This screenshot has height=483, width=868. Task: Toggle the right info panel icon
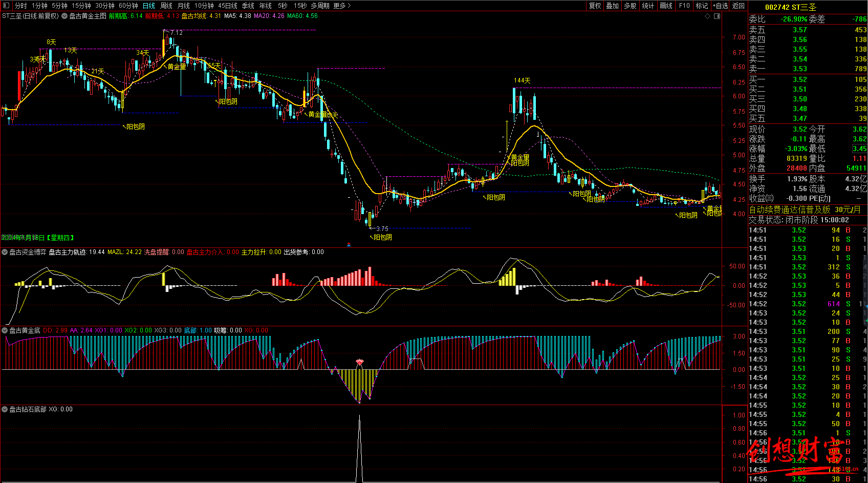(x=717, y=16)
